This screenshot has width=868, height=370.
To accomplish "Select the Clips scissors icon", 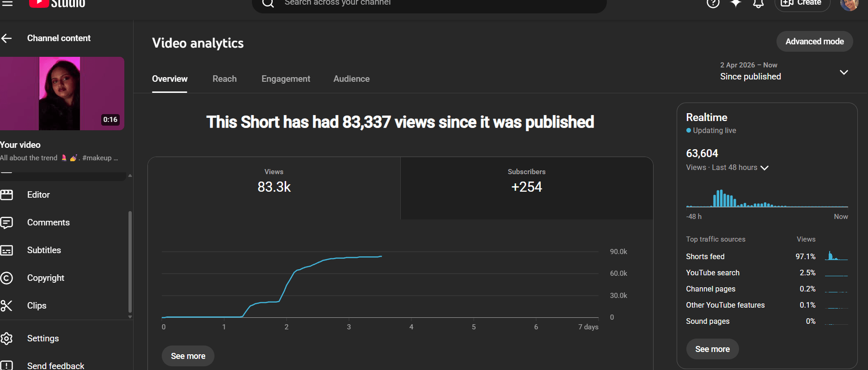I will tap(6, 306).
